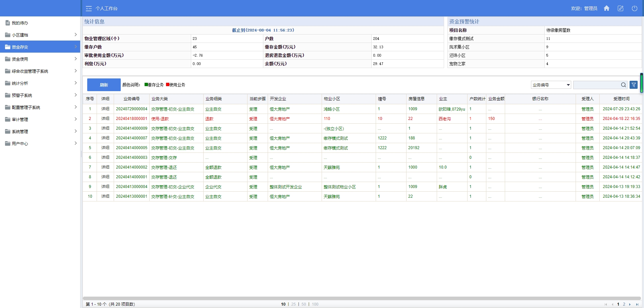The width and height of the screenshot is (644, 308).
Task: Click 鸿鹄小区 property cell
Action: pyautogui.click(x=331, y=109)
